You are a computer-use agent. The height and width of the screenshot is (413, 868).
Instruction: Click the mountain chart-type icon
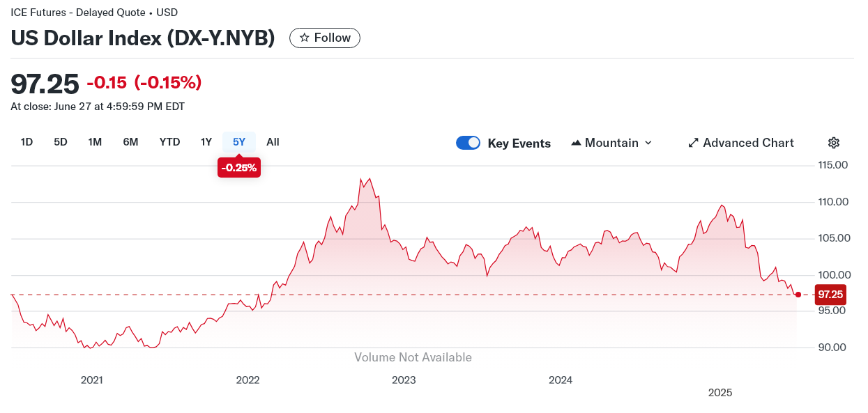tap(576, 143)
